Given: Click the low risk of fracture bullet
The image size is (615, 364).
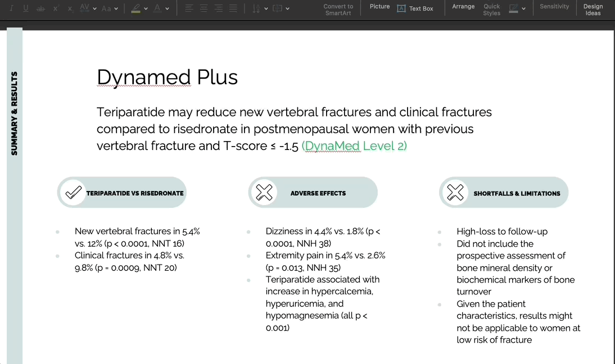Looking at the screenshot, I should (x=518, y=322).
